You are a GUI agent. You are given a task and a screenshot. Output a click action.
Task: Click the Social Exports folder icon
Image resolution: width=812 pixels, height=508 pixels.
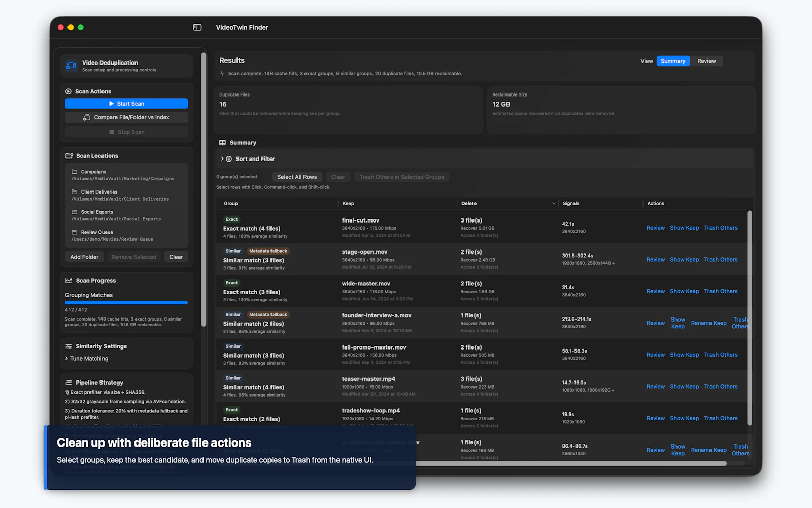74,212
